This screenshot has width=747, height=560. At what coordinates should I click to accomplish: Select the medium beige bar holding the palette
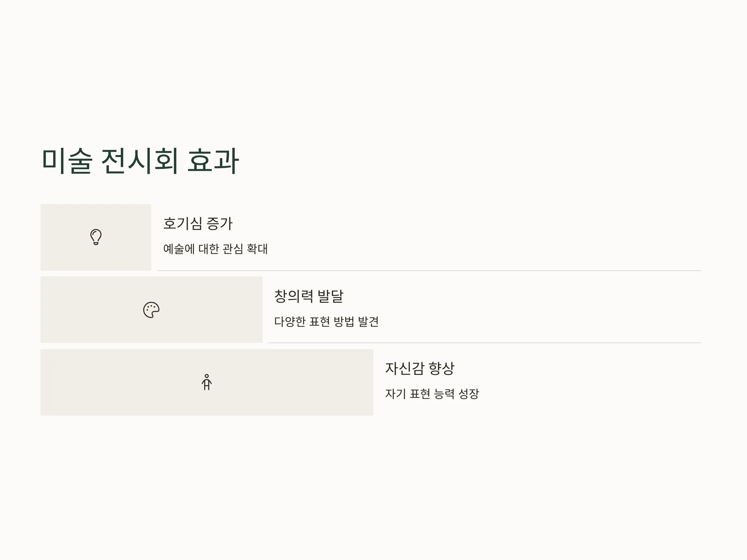coord(152,310)
